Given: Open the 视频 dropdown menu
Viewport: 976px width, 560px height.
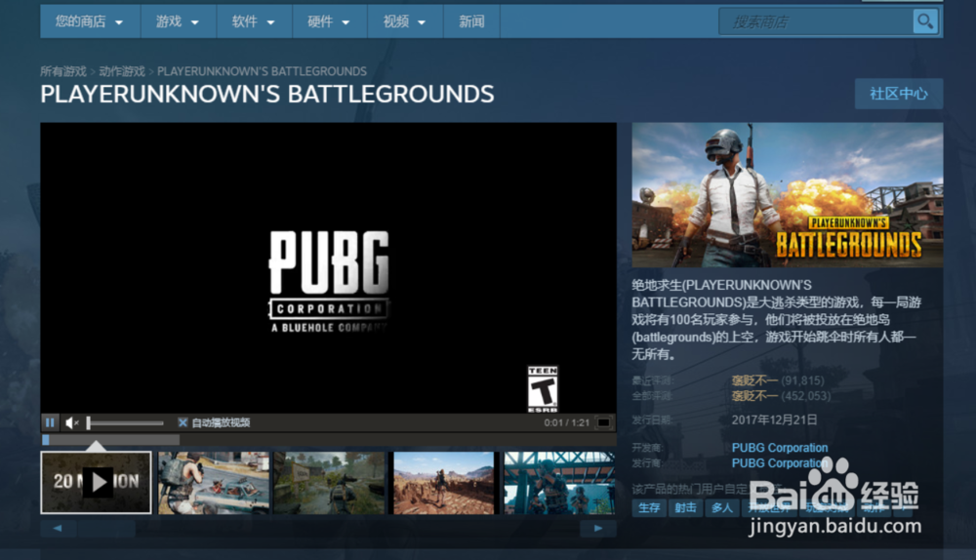Looking at the screenshot, I should [x=405, y=21].
